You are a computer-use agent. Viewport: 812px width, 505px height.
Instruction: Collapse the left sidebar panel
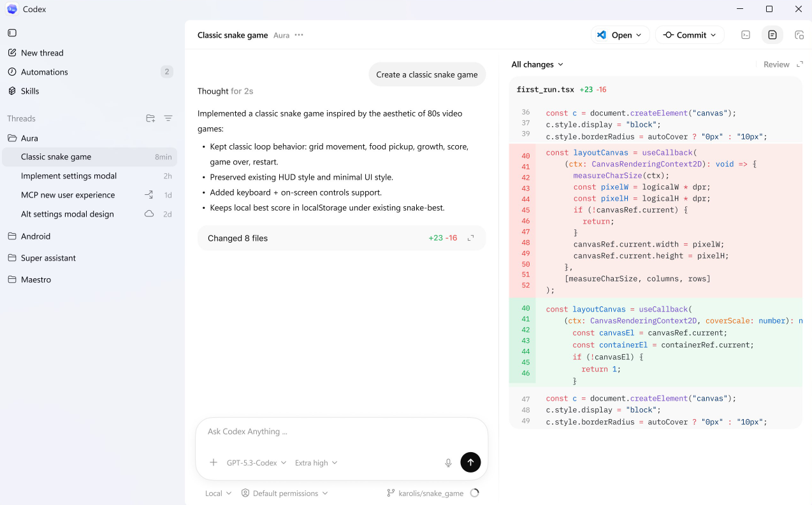pyautogui.click(x=11, y=32)
